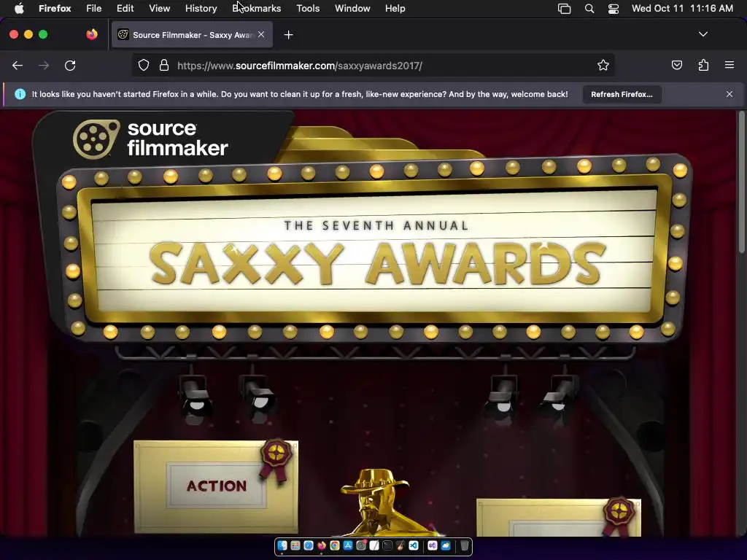Image resolution: width=747 pixels, height=560 pixels.
Task: Open Terminal from the Dock
Action: [x=387, y=545]
